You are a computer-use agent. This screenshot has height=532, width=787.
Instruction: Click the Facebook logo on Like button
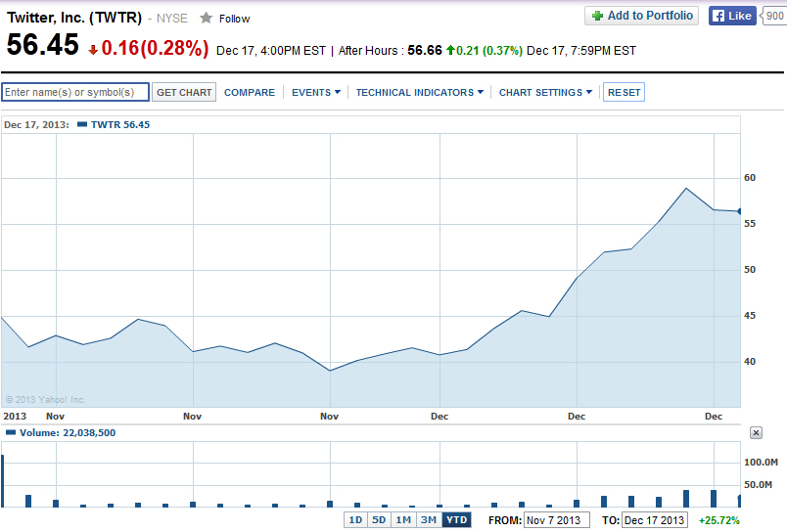(x=718, y=16)
